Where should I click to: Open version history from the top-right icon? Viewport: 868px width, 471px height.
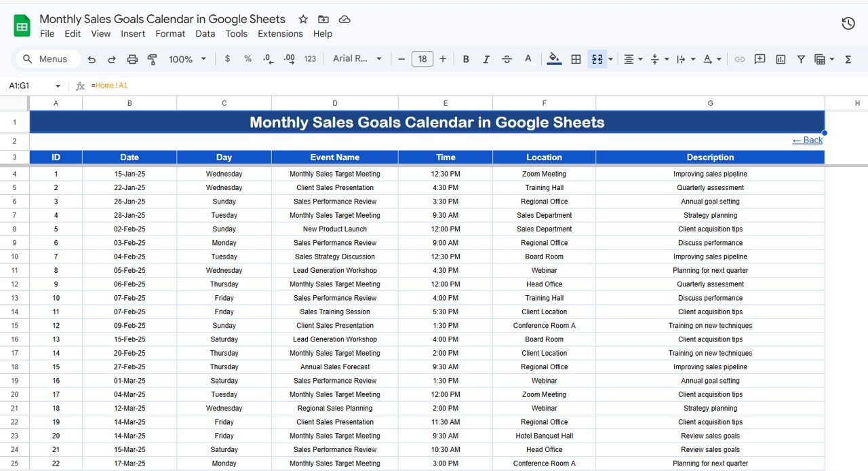tap(848, 23)
